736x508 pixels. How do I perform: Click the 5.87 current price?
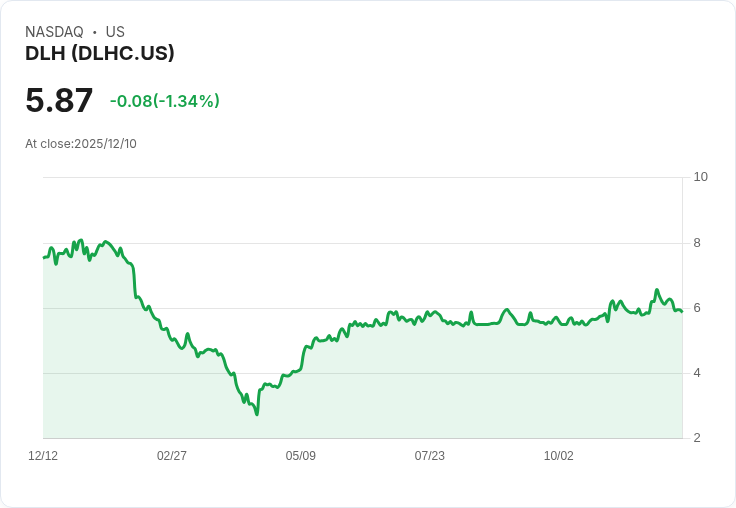pyautogui.click(x=59, y=100)
